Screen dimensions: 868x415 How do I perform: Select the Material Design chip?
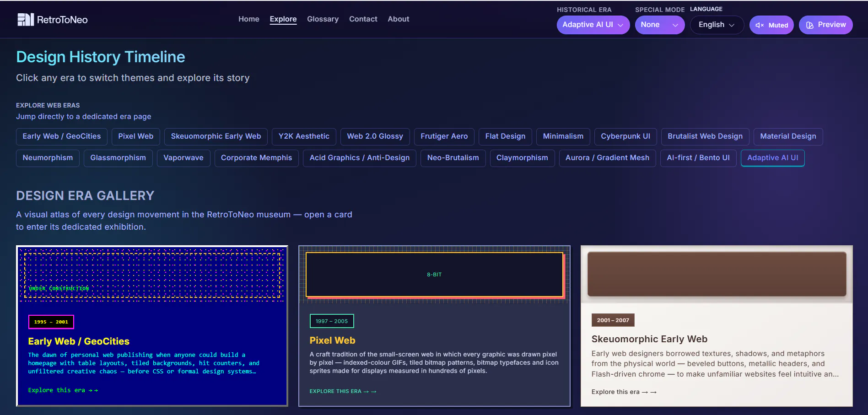pyautogui.click(x=788, y=136)
